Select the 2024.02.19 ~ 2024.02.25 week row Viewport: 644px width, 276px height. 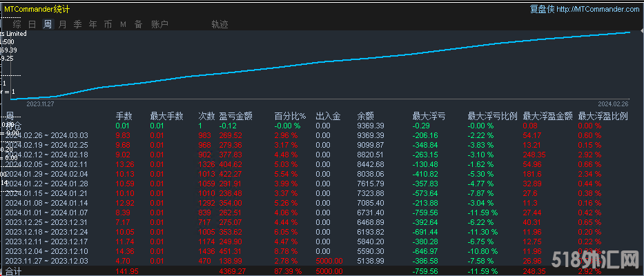pyautogui.click(x=47, y=145)
